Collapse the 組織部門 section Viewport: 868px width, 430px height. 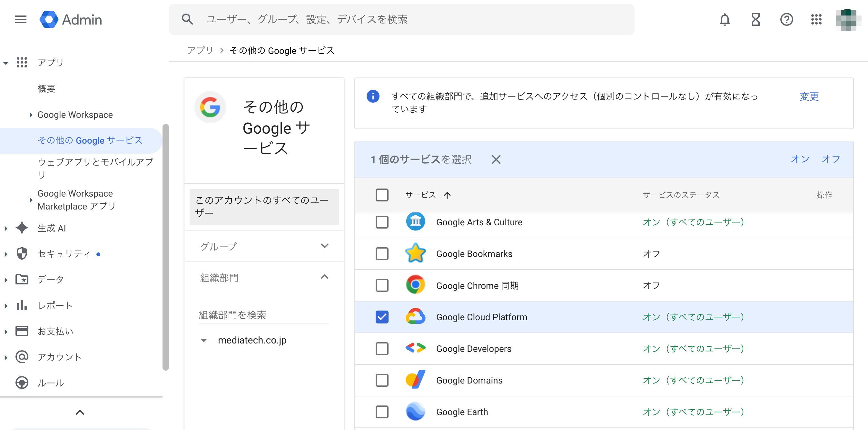click(x=324, y=277)
